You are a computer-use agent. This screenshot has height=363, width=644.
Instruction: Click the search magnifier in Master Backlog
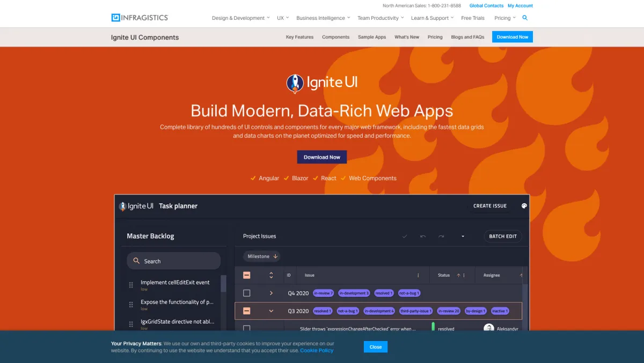pos(137,261)
